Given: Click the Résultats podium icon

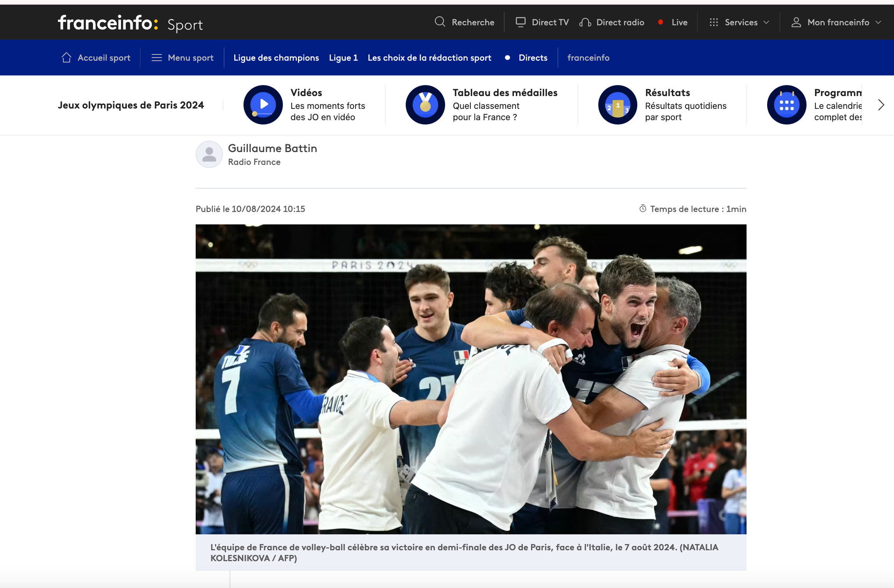Looking at the screenshot, I should (x=617, y=105).
